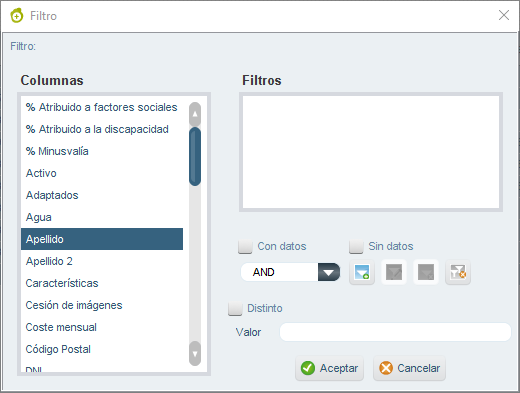Viewport: 520px width, 393px height.
Task: Select 'Código Postal' in the columns list
Action: click(102, 349)
